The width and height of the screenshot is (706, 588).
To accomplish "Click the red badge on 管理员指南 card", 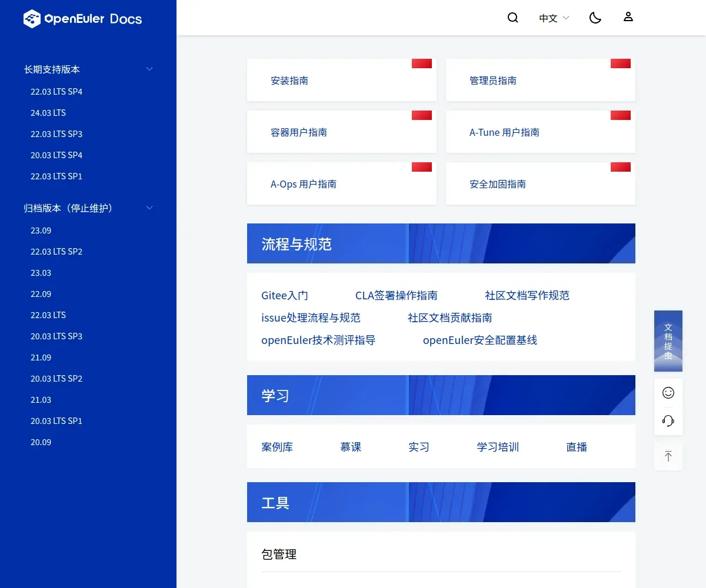I will pos(621,64).
